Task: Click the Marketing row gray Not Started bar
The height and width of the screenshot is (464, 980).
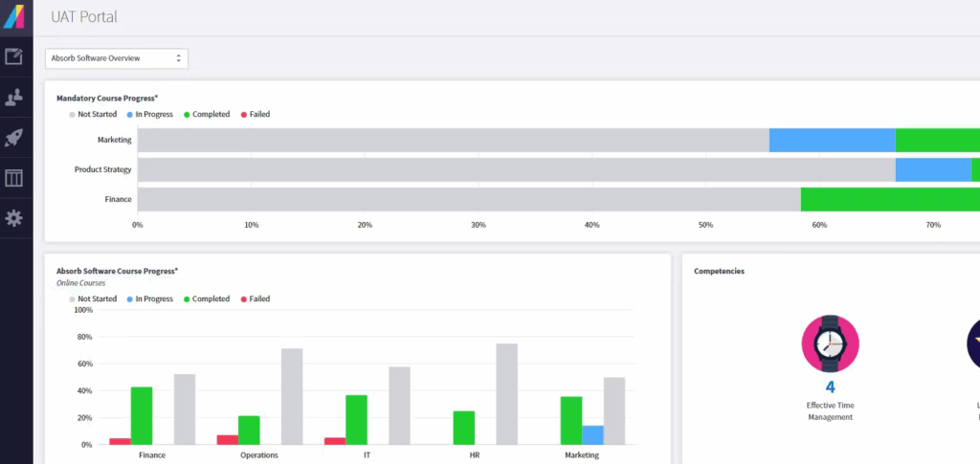Action: click(453, 140)
